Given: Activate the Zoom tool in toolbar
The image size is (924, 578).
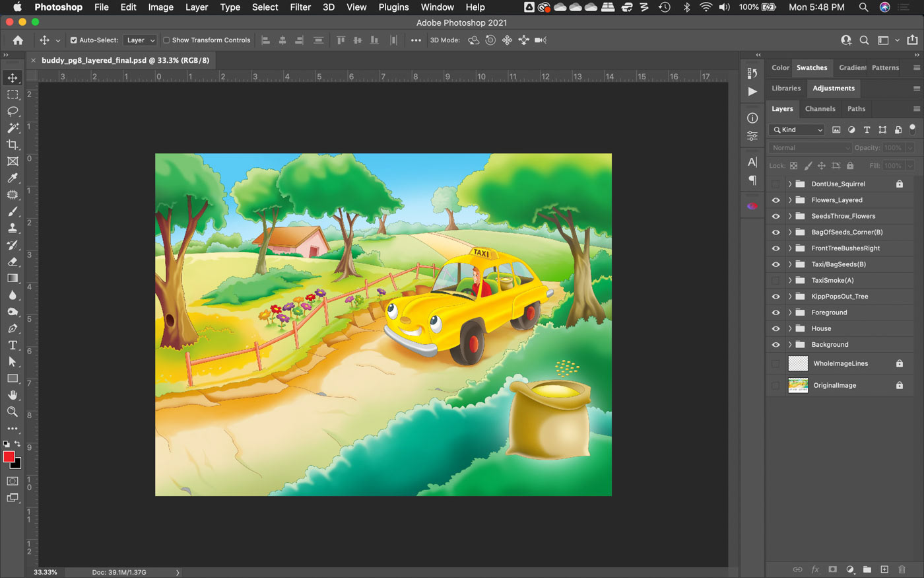Looking at the screenshot, I should (13, 412).
